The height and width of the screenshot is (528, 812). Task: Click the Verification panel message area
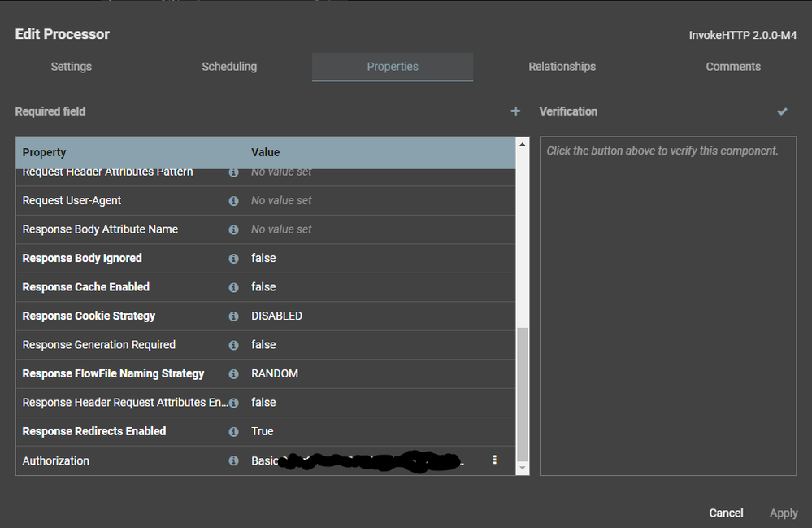[x=668, y=306]
